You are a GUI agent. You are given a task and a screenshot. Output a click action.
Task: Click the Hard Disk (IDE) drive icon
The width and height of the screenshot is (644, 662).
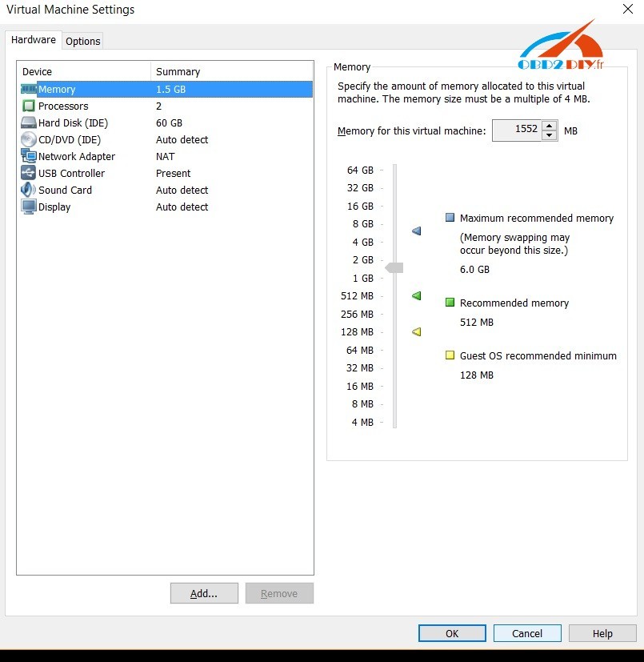pos(29,122)
